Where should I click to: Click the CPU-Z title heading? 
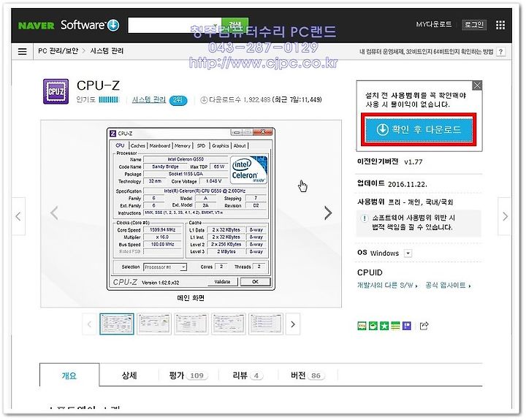pyautogui.click(x=98, y=85)
